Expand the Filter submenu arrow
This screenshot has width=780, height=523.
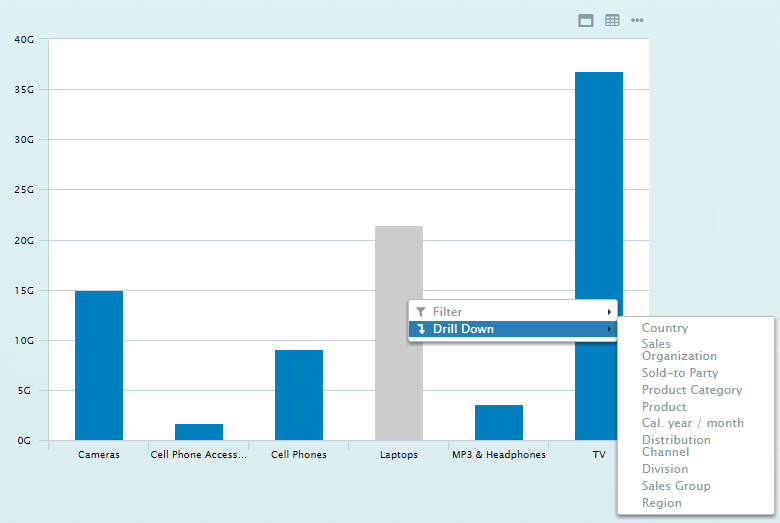pos(609,312)
